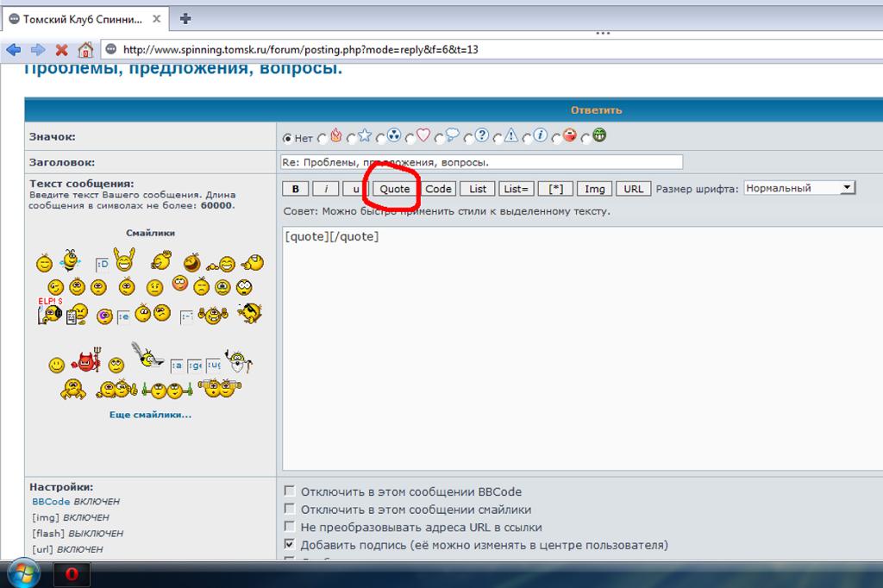Image resolution: width=883 pixels, height=588 pixels.
Task: Open the 'Еще смайлики...' link
Action: click(x=150, y=415)
